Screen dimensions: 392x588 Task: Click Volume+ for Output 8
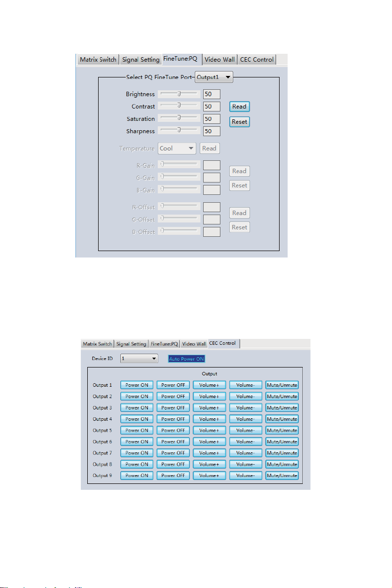(209, 464)
